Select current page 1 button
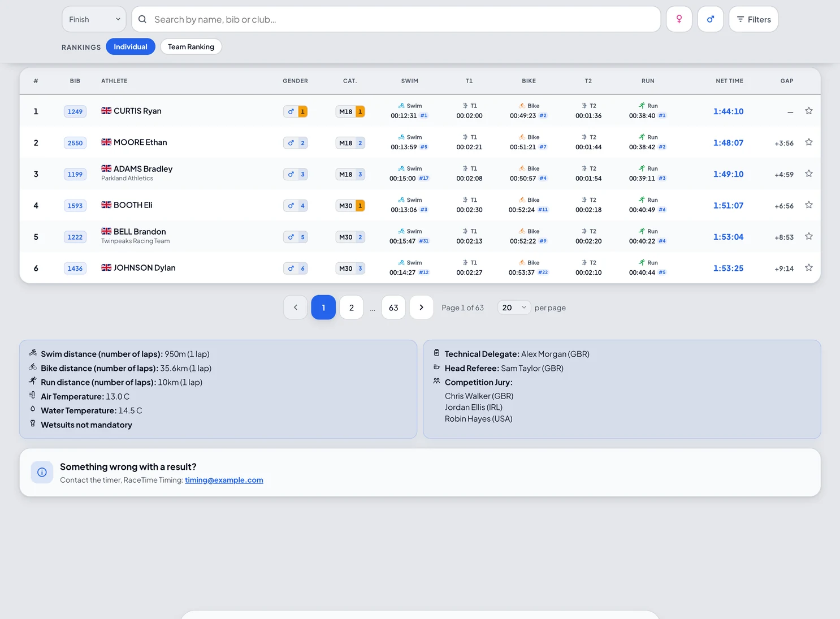840x619 pixels. [323, 308]
